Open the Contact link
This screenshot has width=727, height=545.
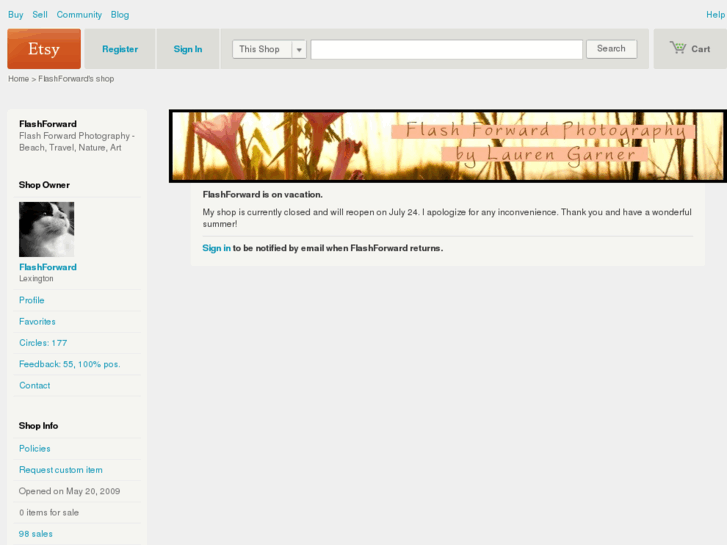[x=35, y=385]
